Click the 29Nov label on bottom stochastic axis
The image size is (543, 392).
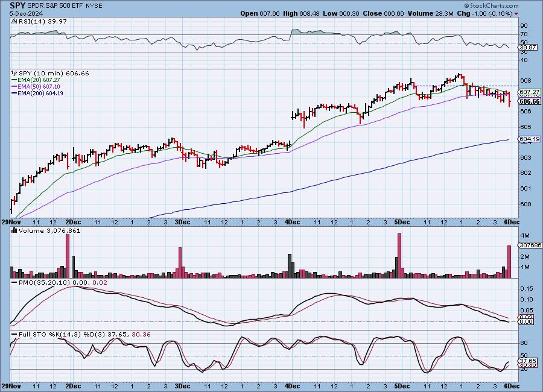coord(11,386)
